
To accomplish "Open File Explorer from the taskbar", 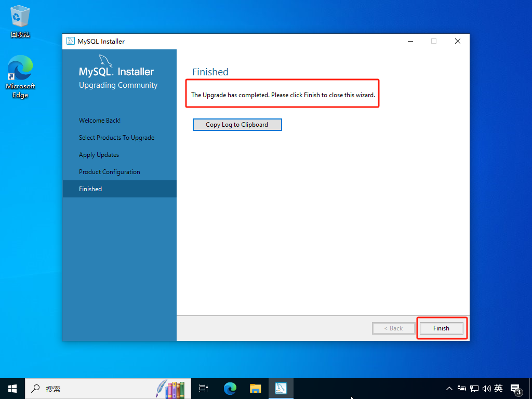I will 255,389.
